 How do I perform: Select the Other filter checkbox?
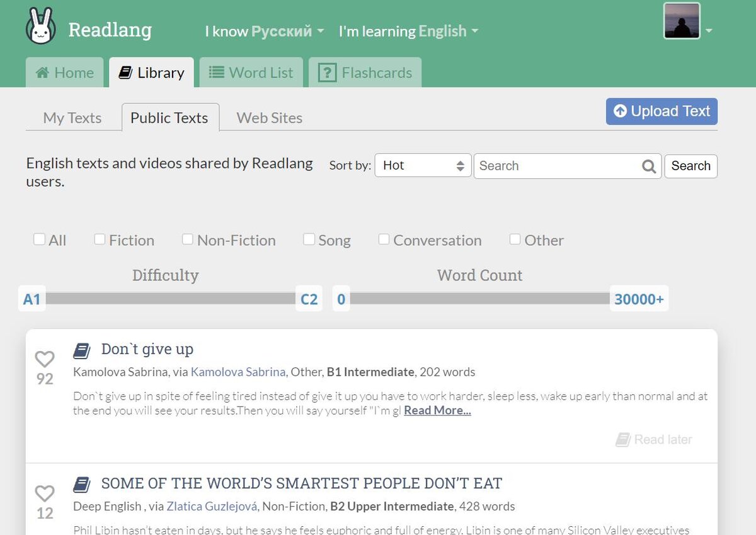tap(515, 239)
